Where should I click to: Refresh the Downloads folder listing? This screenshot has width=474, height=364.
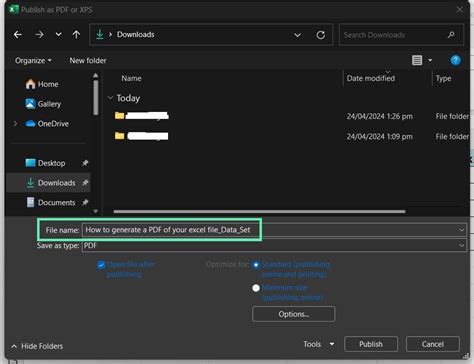click(321, 35)
